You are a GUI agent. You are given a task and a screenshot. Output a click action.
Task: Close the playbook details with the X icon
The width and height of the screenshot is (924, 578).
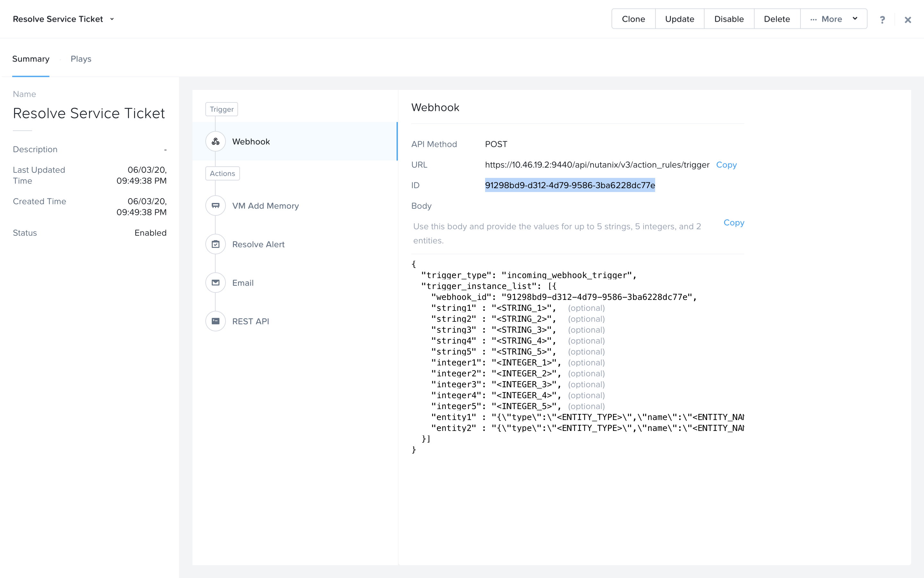[x=908, y=20]
